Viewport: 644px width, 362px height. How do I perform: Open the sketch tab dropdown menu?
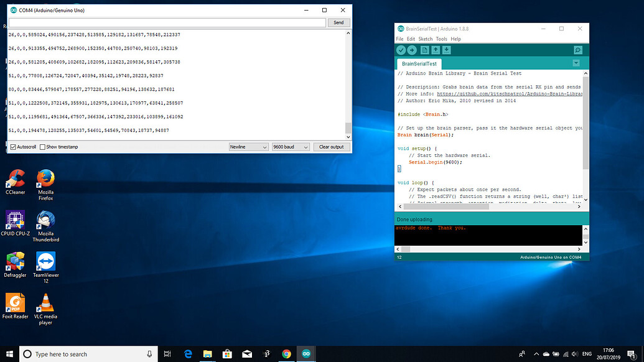[576, 63]
